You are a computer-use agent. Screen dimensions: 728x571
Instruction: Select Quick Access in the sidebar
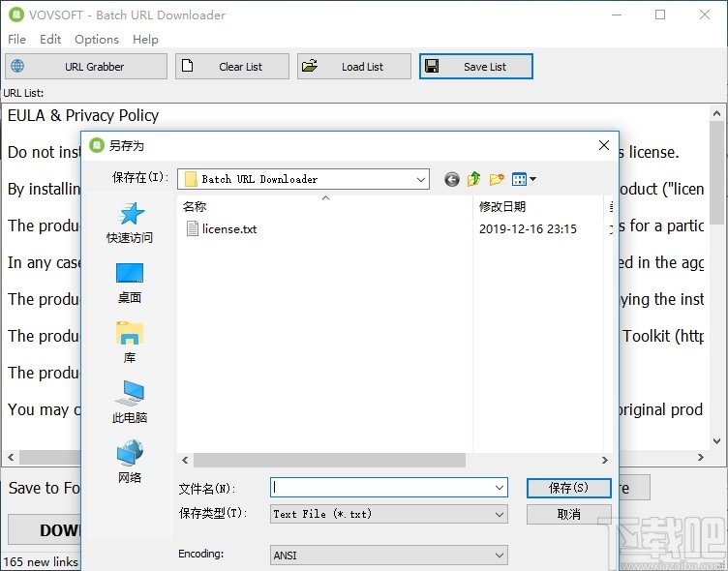130,223
